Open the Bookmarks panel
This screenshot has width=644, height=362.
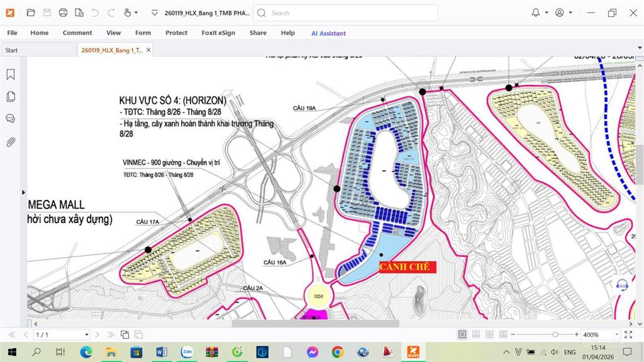click(x=11, y=74)
